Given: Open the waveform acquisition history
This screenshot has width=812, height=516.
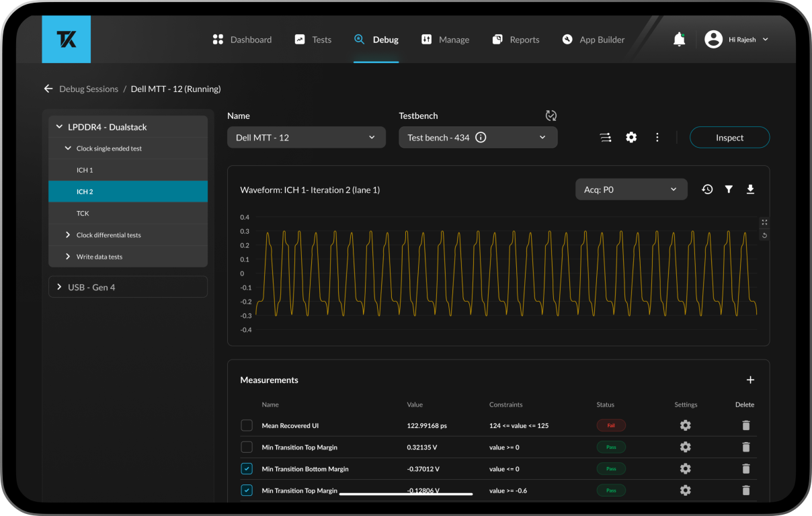Looking at the screenshot, I should click(x=707, y=189).
